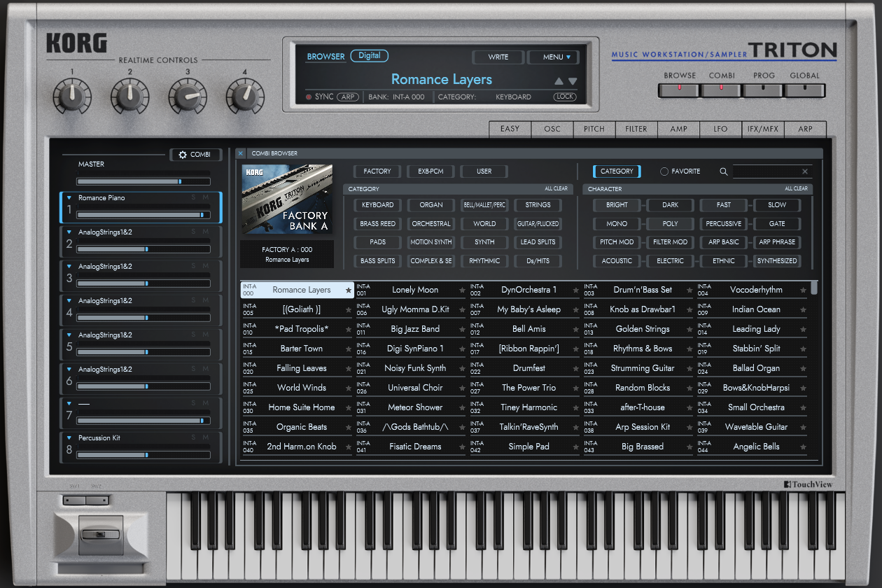Open the OSC tab
The image size is (882, 588).
click(x=552, y=129)
